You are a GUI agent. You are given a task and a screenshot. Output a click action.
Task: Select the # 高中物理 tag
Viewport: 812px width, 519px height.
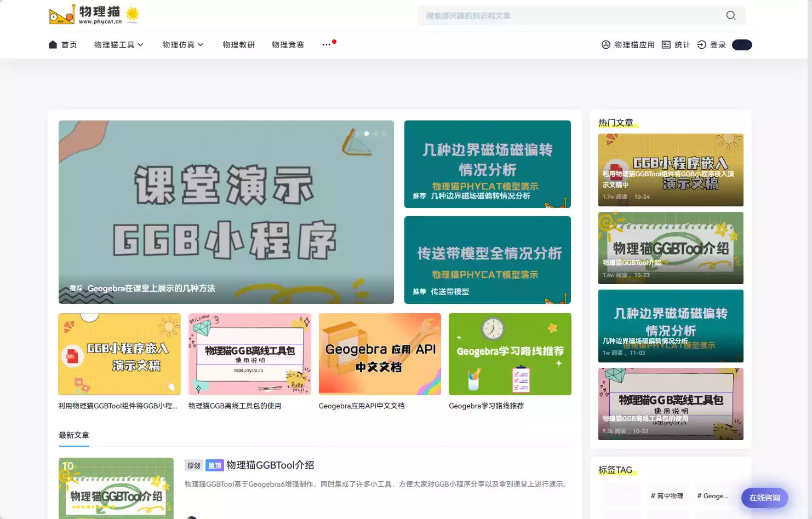[x=667, y=496]
